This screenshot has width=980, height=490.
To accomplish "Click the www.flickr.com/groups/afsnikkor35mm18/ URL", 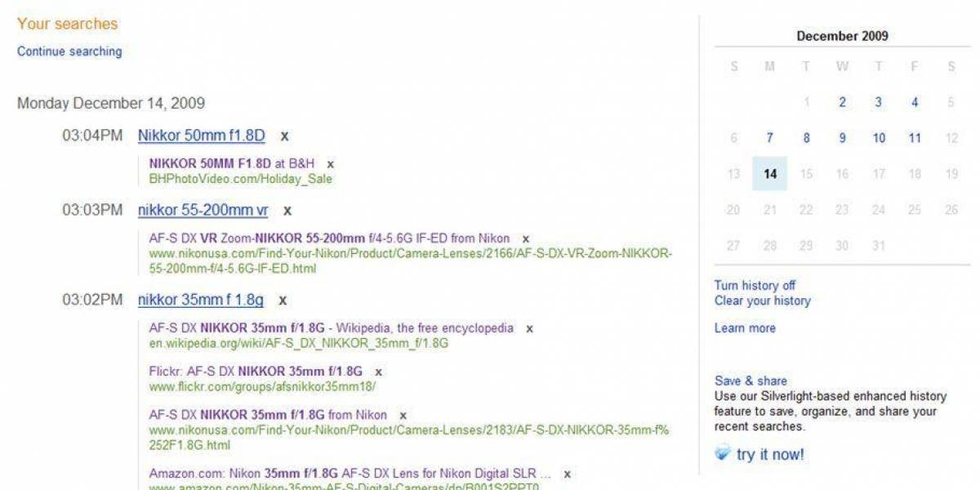I will [262, 387].
